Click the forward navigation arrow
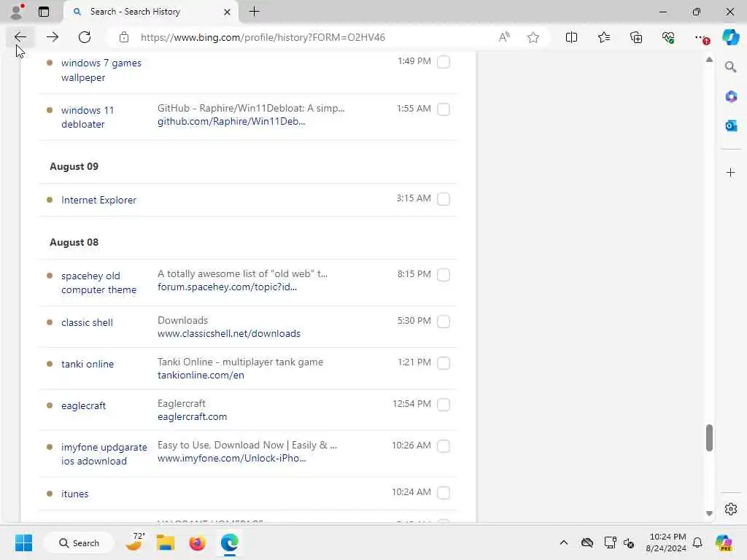 pyautogui.click(x=53, y=37)
